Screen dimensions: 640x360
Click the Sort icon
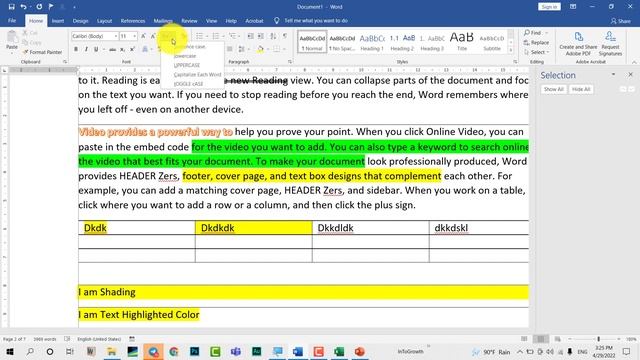273,36
